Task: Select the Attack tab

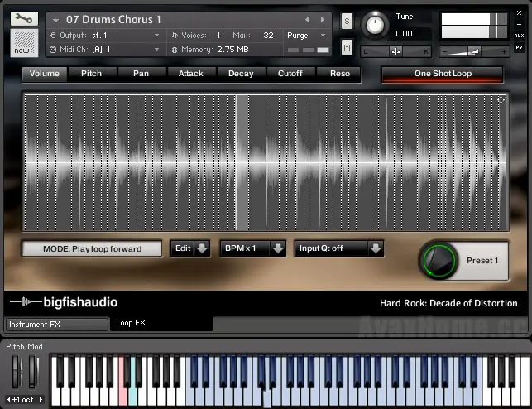Action: [x=190, y=74]
